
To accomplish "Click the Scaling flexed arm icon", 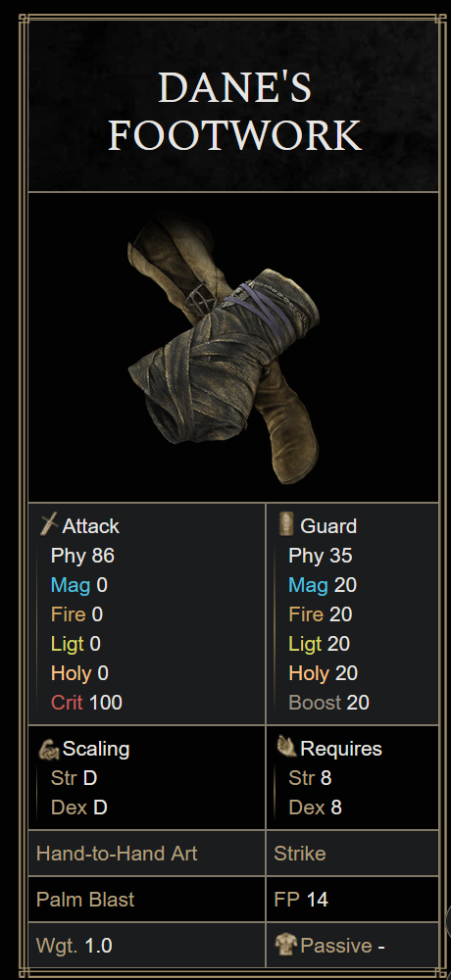I will tap(49, 749).
